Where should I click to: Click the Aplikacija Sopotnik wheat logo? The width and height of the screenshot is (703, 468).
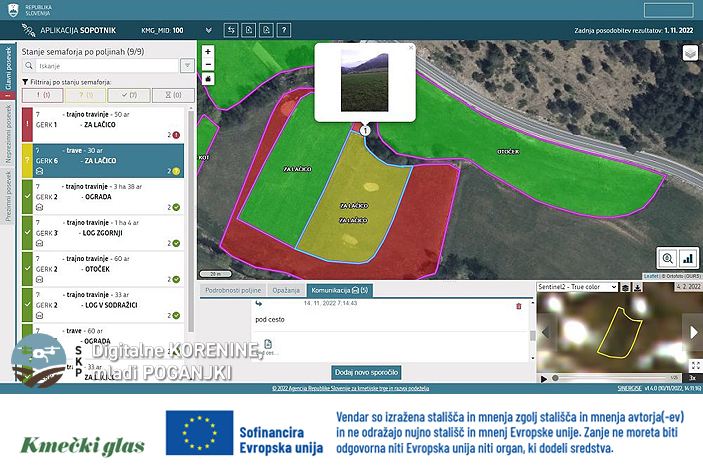pyautogui.click(x=28, y=30)
